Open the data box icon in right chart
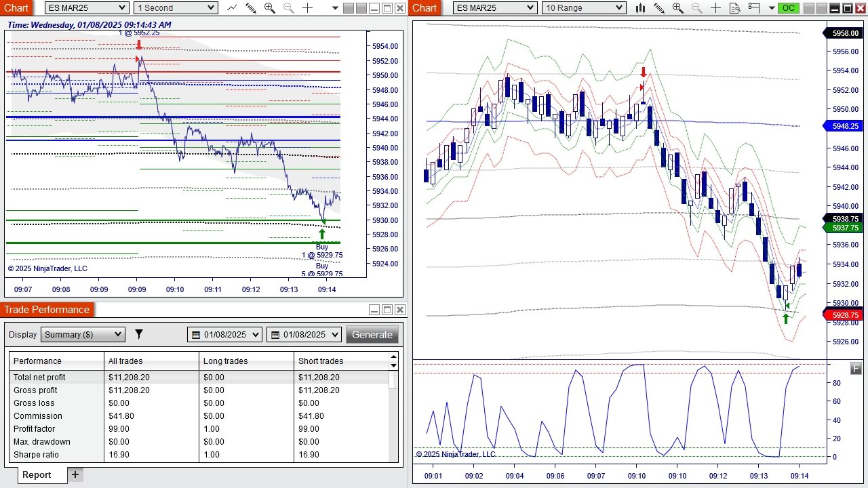The height and width of the screenshot is (488, 868). 735,8
